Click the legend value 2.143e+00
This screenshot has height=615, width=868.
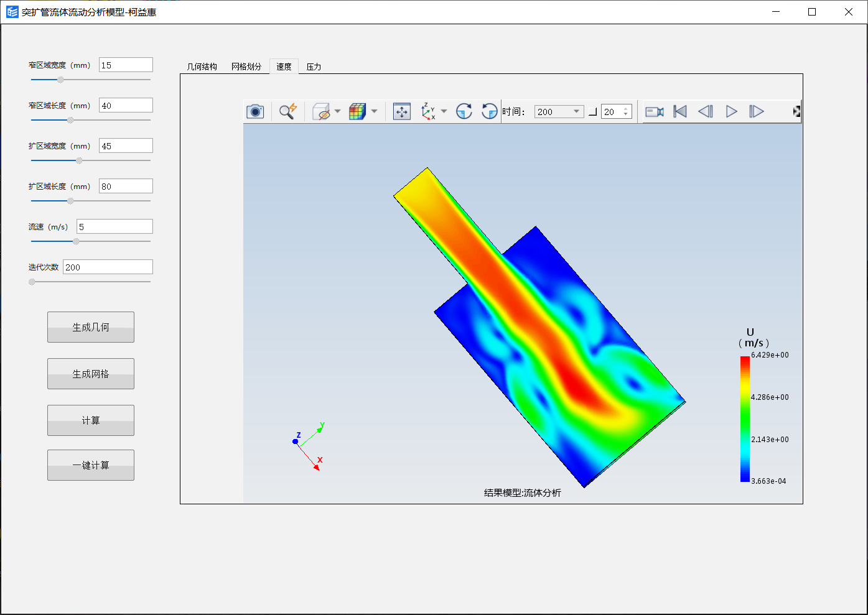point(770,440)
